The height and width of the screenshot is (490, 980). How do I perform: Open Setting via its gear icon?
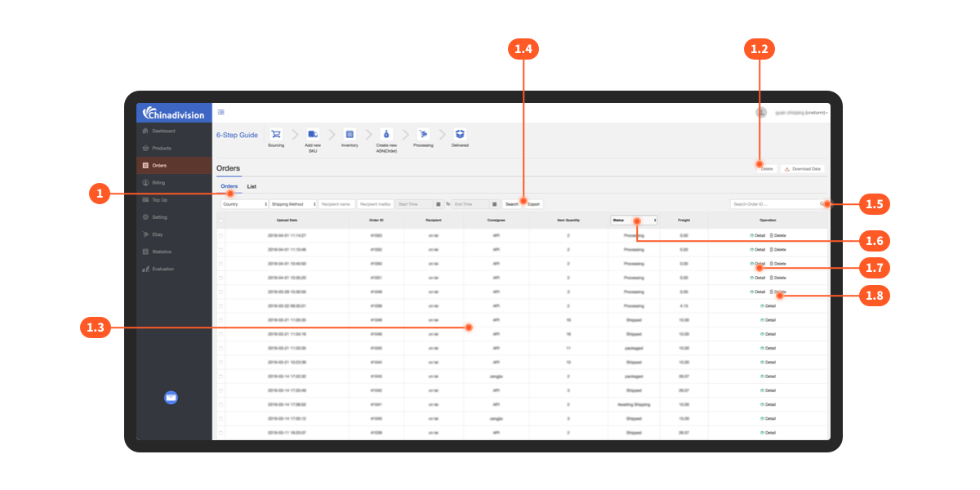(145, 217)
